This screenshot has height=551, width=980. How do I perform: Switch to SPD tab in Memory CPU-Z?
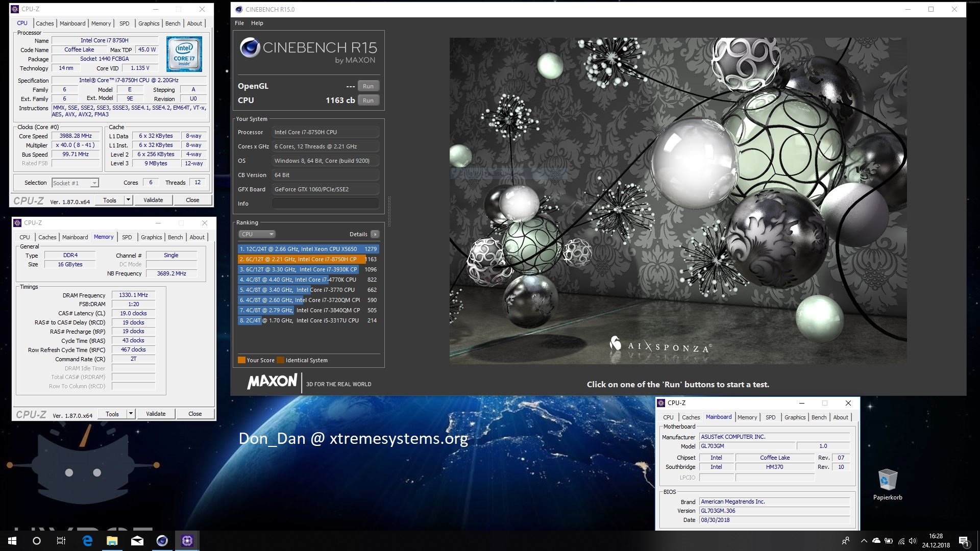127,237
